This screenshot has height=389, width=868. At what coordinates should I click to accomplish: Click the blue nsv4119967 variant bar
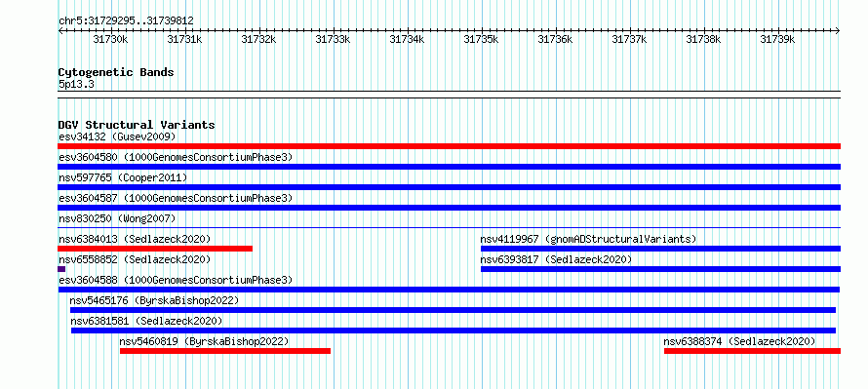click(661, 249)
